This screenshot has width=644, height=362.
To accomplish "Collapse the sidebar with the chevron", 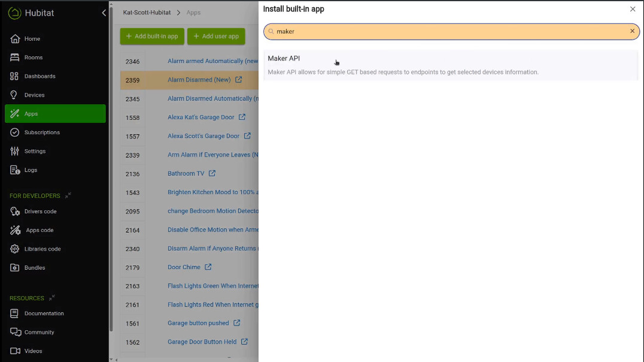I will [104, 13].
